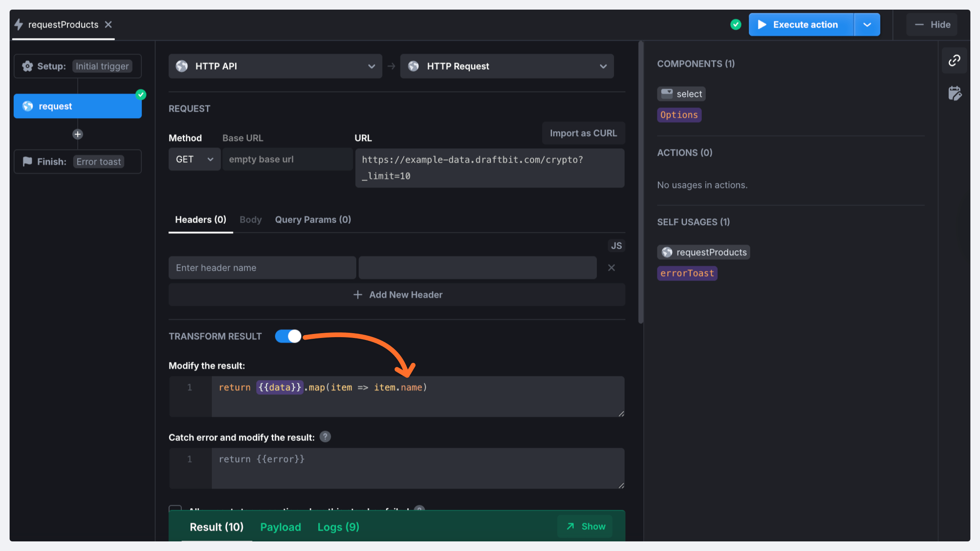This screenshot has height=551, width=980.
Task: Click the Import as CURL button
Action: tap(583, 133)
